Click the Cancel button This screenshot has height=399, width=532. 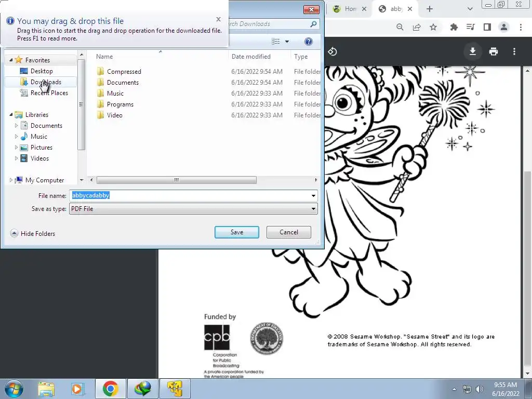coord(289,232)
